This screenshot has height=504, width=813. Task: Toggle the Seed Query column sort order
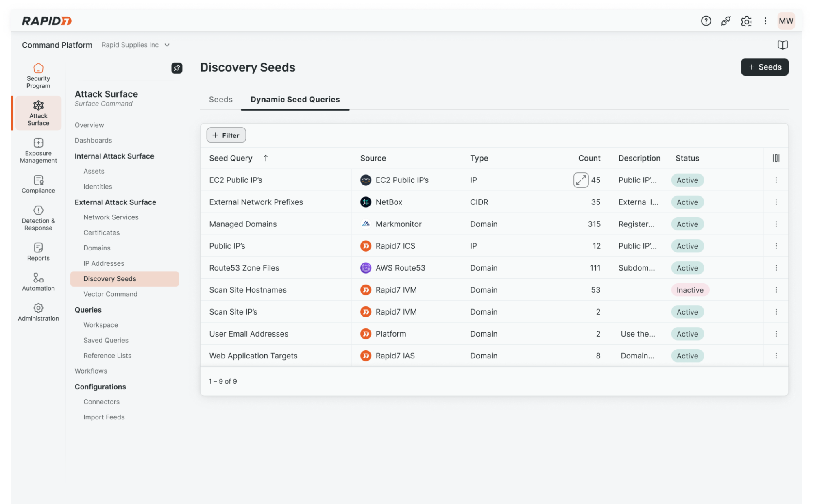point(266,158)
